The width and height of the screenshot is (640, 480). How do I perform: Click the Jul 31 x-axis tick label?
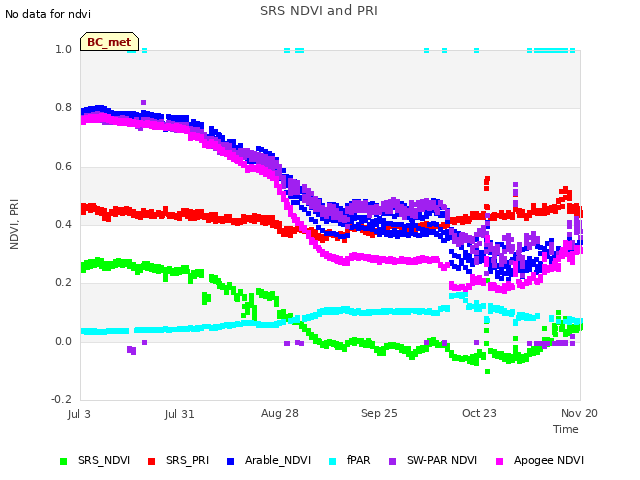coord(180,414)
